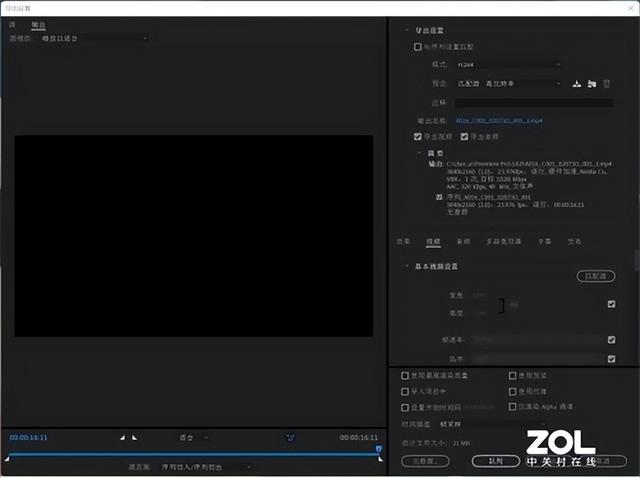Close the export settings dialog window
This screenshot has height=478, width=640.
631,8
